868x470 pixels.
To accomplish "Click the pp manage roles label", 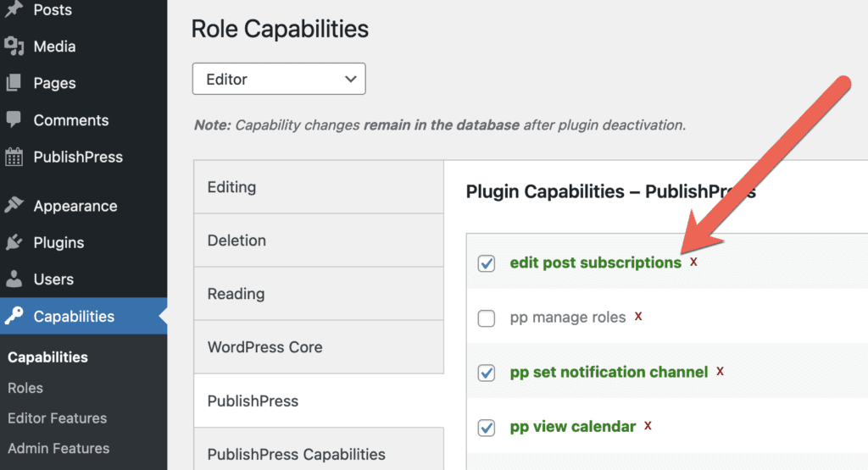I will point(567,318).
